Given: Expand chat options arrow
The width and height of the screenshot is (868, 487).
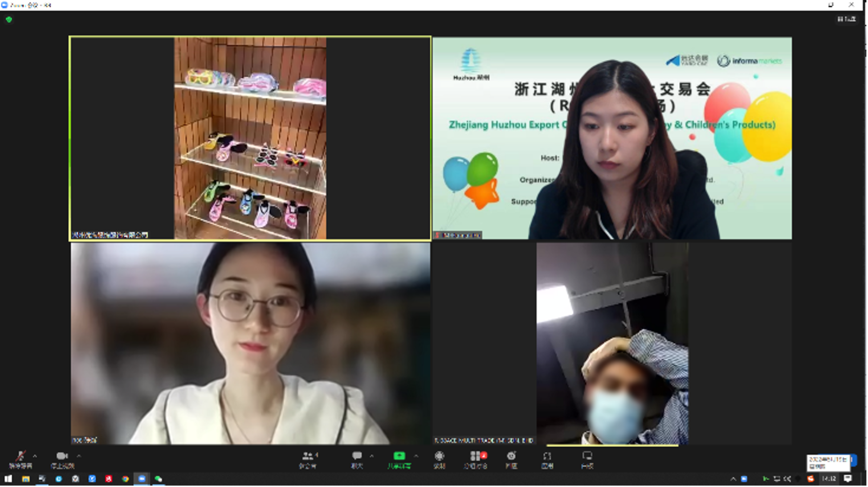Looking at the screenshot, I should coord(371,456).
